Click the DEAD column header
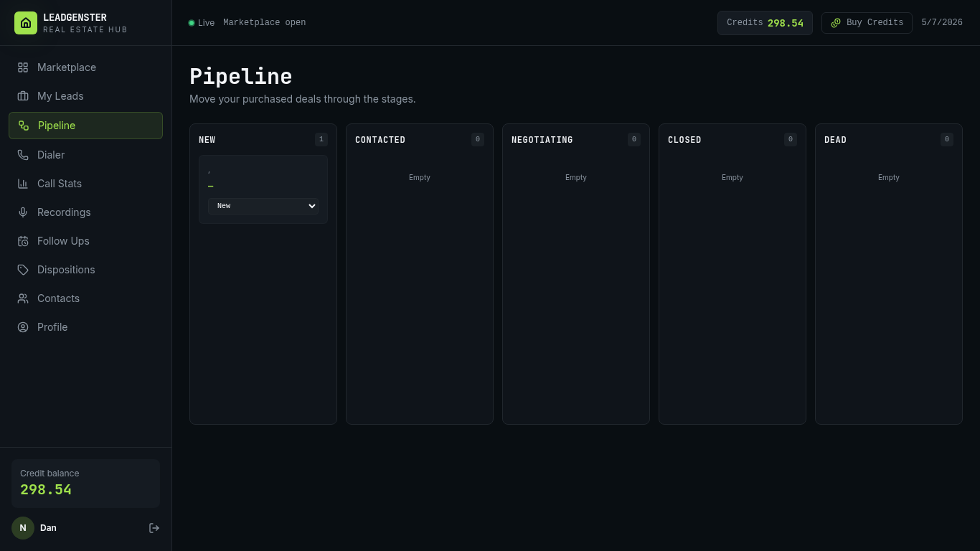980x551 pixels. coord(835,140)
